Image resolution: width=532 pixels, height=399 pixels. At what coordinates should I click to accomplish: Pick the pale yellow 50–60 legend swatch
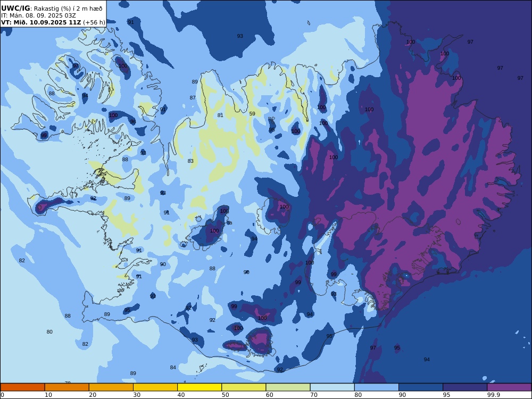pos(244,387)
